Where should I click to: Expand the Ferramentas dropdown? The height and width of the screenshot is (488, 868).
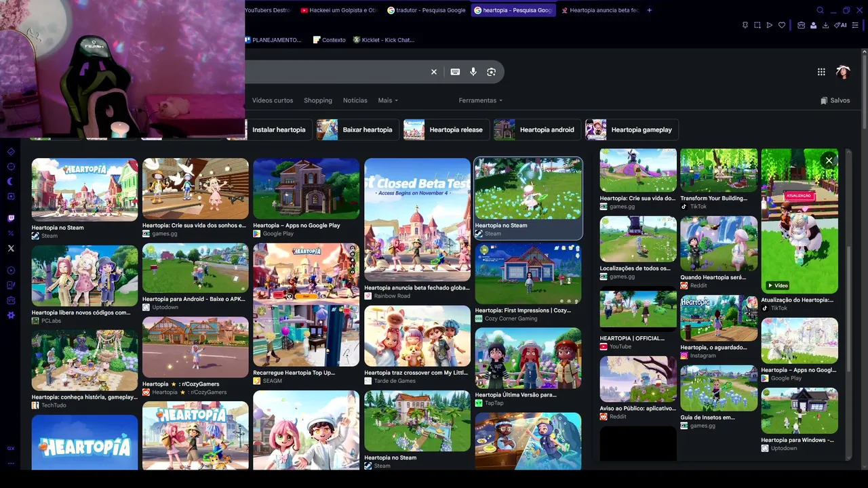point(481,100)
